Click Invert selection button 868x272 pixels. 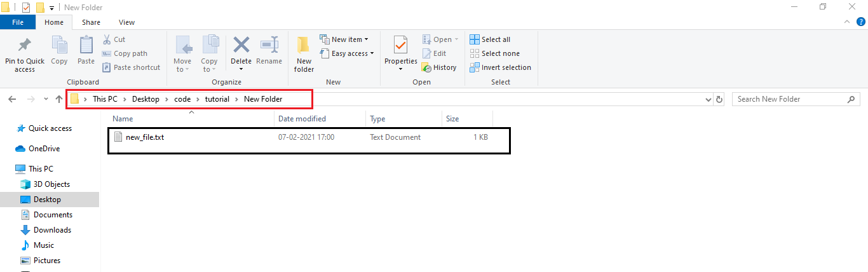point(500,67)
